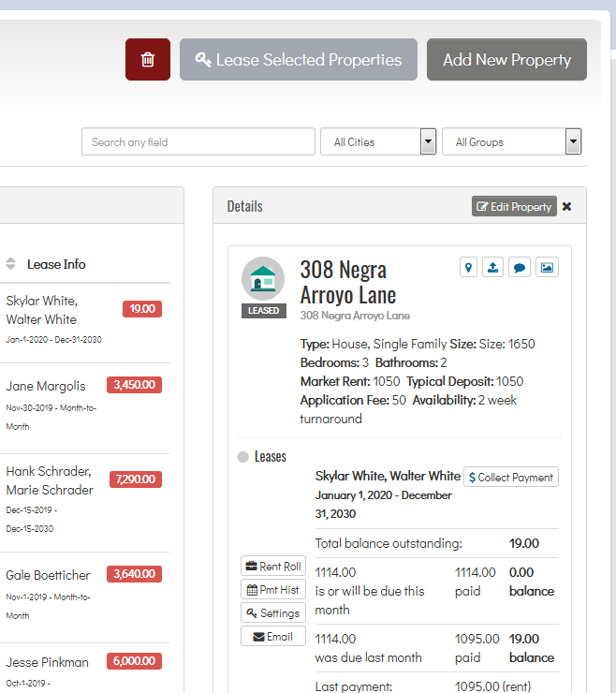Click the 1095.00 paid last month value

[477, 639]
